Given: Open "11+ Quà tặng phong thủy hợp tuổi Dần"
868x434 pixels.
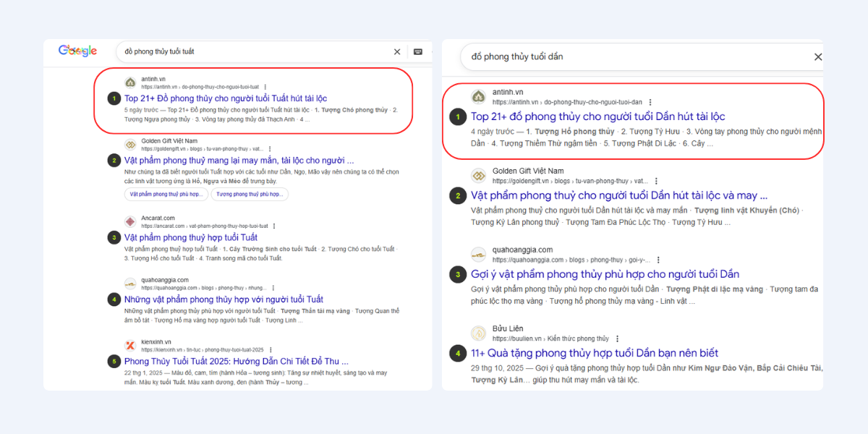Looking at the screenshot, I should [x=594, y=353].
